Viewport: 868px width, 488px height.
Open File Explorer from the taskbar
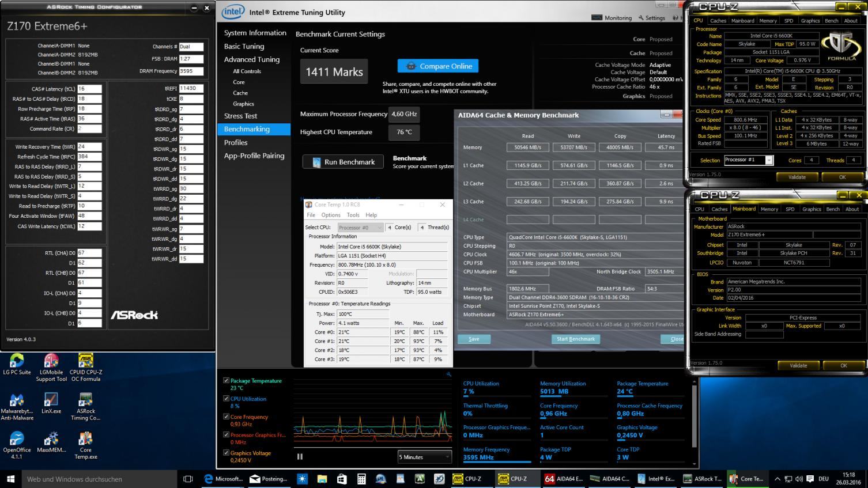(322, 479)
